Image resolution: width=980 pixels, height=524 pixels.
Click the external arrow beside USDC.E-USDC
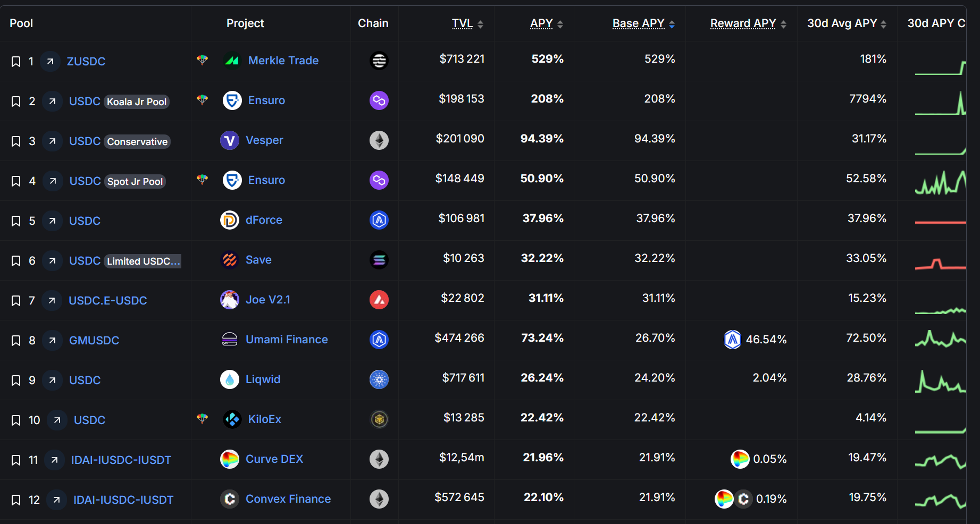pos(52,301)
